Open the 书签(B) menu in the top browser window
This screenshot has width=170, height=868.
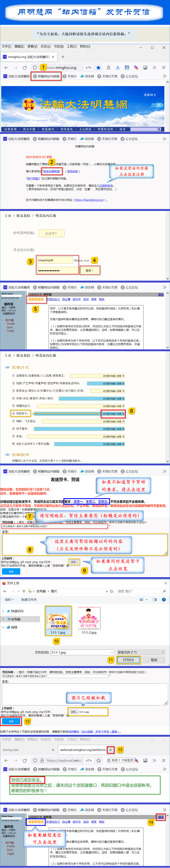tap(59, 46)
